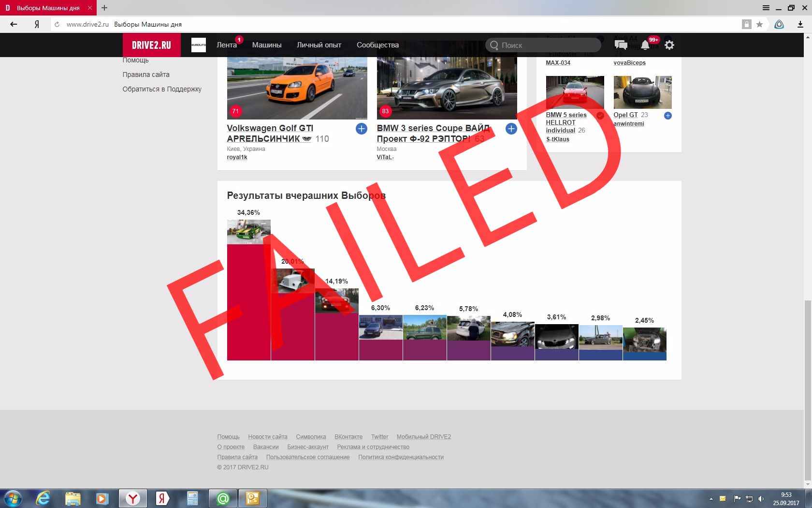
Task: Open the Opel GT link
Action: (625, 115)
